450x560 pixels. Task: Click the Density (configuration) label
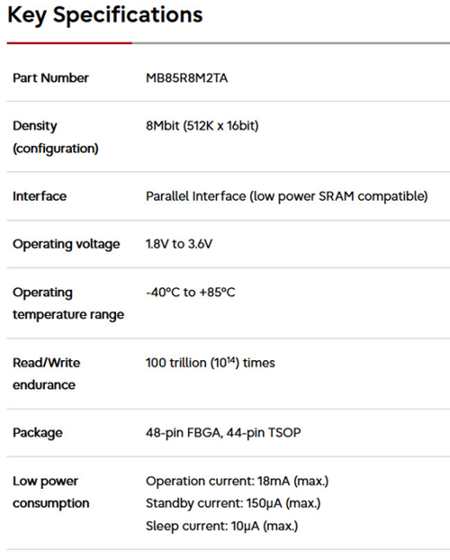point(55,137)
